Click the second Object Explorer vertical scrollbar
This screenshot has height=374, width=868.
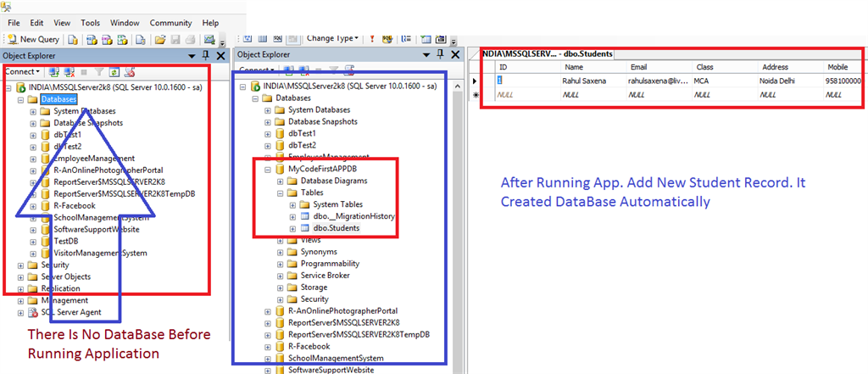(458, 227)
